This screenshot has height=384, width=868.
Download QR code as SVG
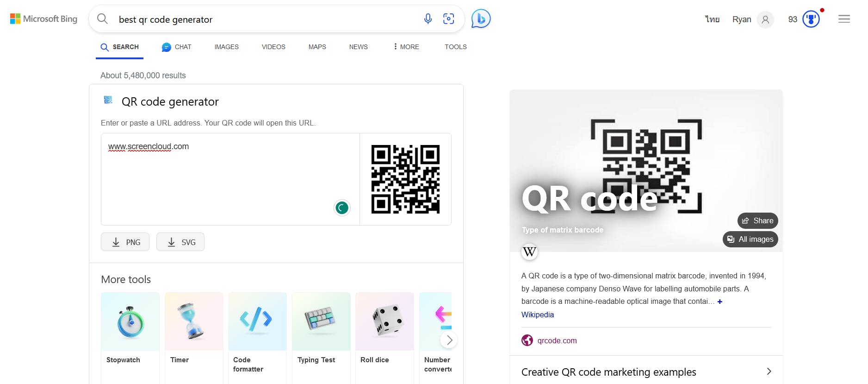180,242
